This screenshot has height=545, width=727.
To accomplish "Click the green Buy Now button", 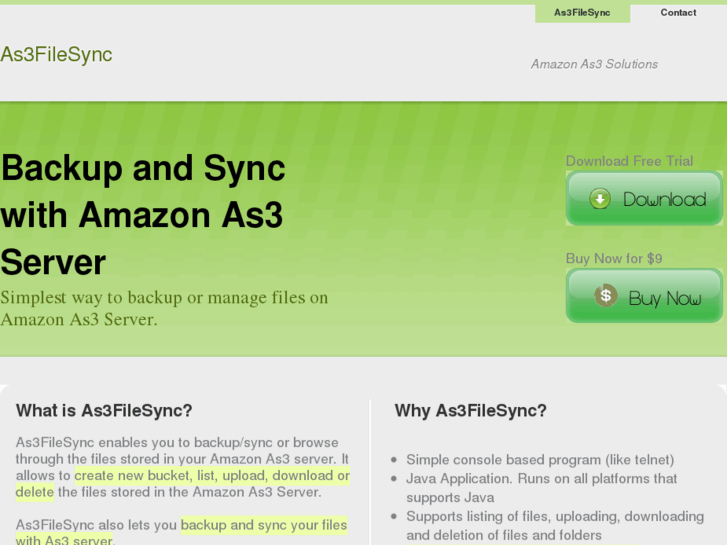I will coord(644,296).
